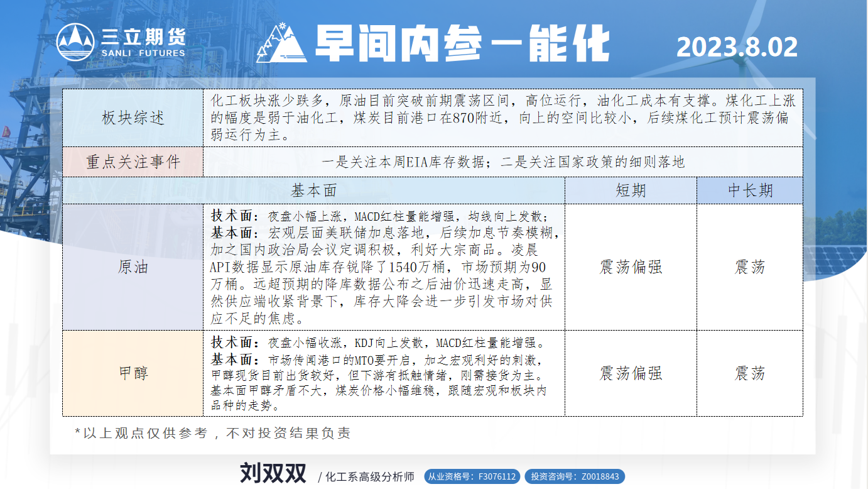Screen dimensions: 868x489
Task: Select the 早间内参—能化 headline title
Action: [462, 43]
